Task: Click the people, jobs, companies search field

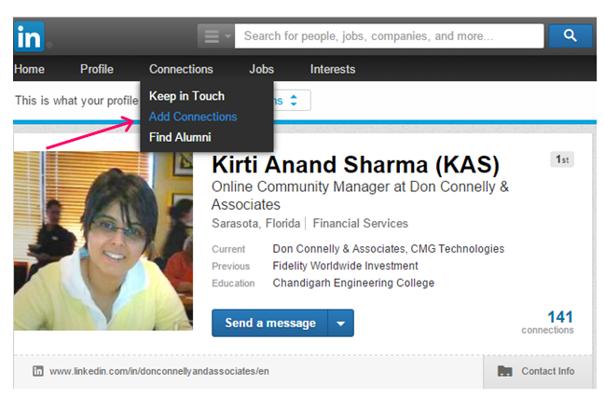Action: pyautogui.click(x=390, y=36)
